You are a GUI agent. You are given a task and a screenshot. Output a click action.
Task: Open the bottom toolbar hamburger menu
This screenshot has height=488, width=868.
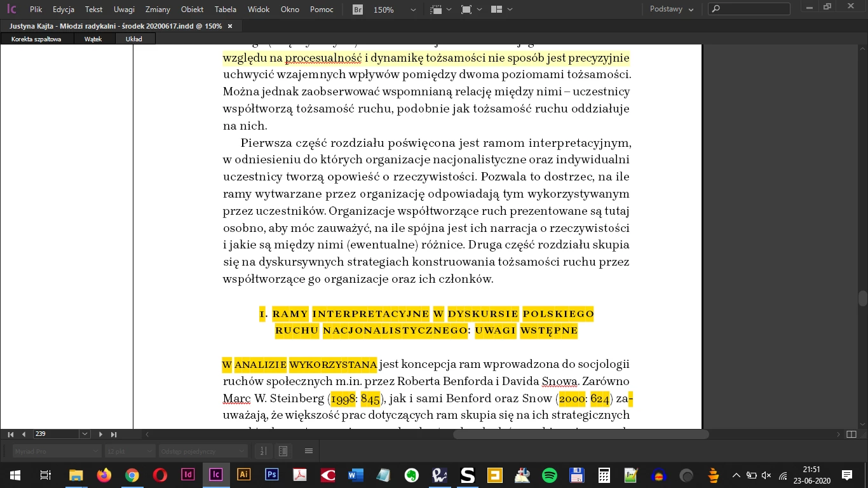point(309,451)
